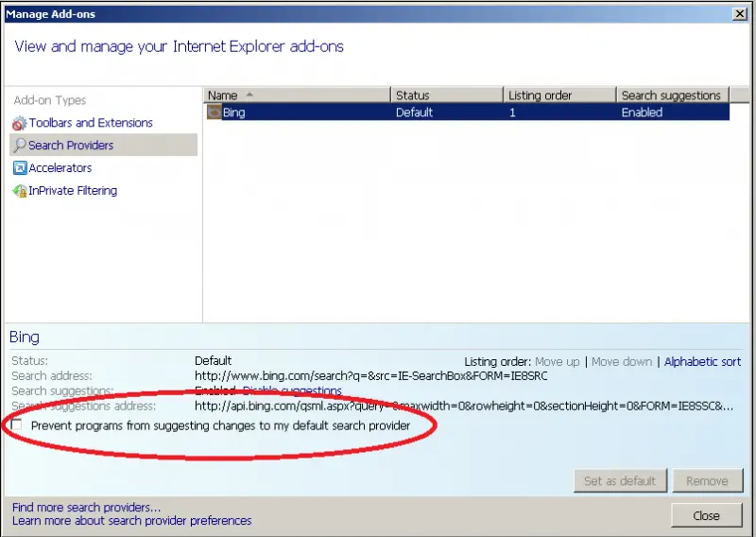756x537 pixels.
Task: Close the Manage Add-ons dialog with X
Action: (x=740, y=13)
